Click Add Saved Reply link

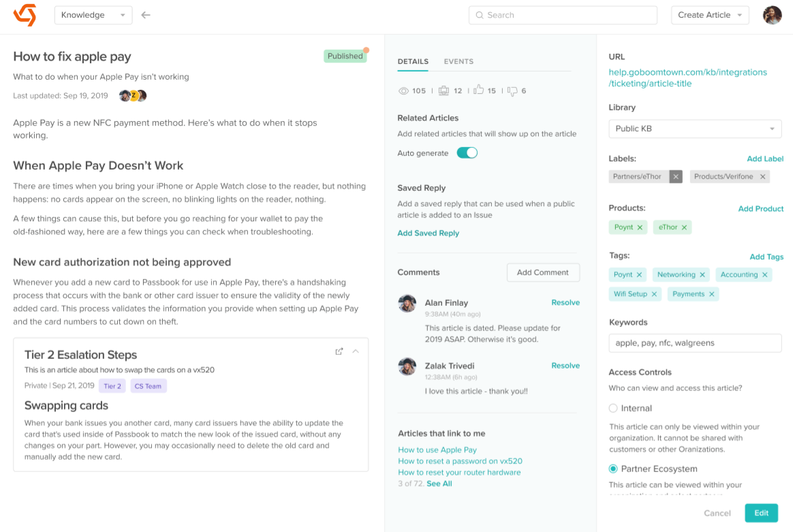point(428,233)
